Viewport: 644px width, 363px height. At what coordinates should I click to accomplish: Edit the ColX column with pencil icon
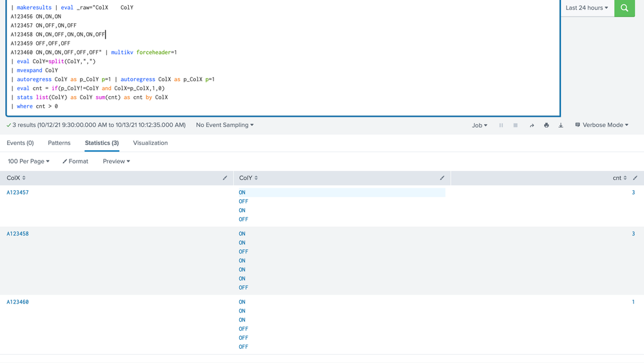[x=225, y=178]
